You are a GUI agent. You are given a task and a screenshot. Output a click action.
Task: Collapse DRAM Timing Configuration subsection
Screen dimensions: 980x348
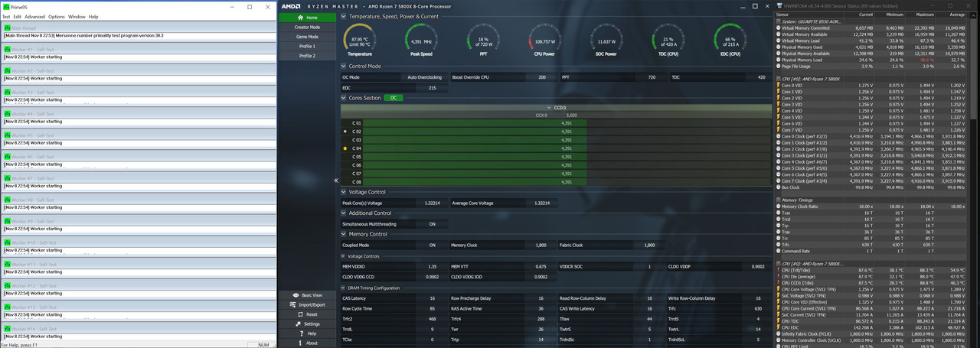pyautogui.click(x=343, y=288)
